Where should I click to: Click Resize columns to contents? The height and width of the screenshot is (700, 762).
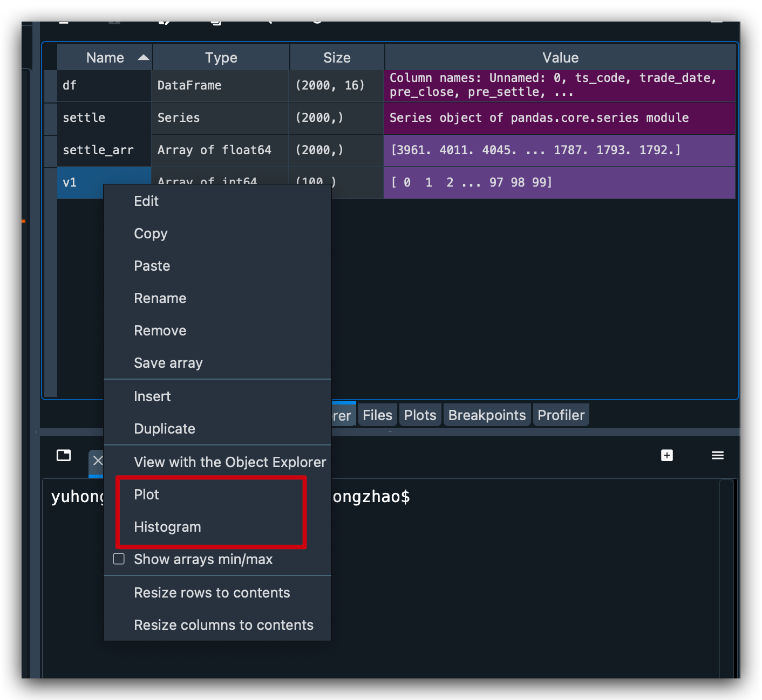click(x=217, y=625)
